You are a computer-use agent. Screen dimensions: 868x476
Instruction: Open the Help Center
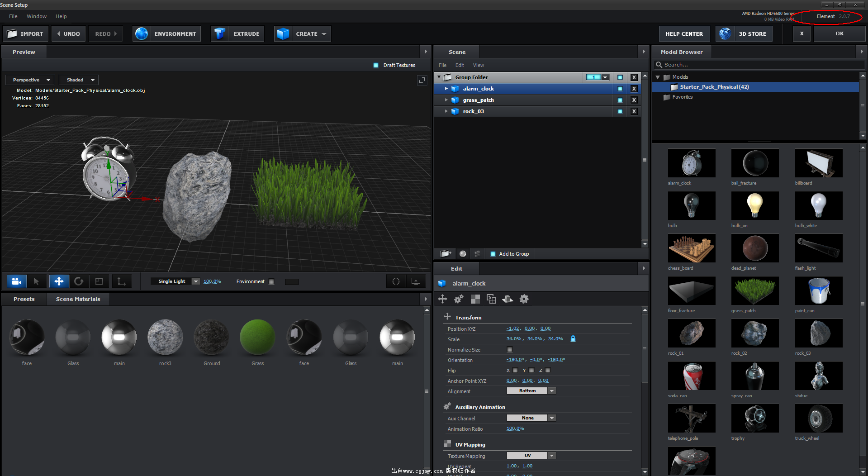pos(684,34)
